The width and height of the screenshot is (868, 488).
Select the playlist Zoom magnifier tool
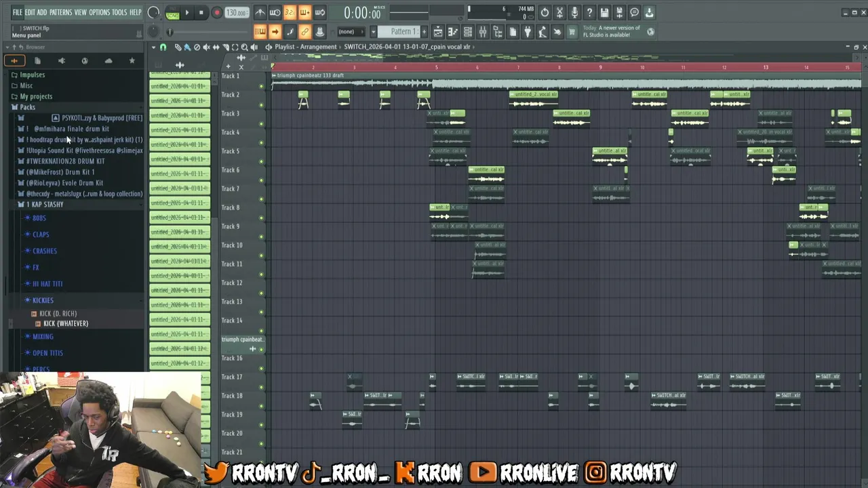244,47
